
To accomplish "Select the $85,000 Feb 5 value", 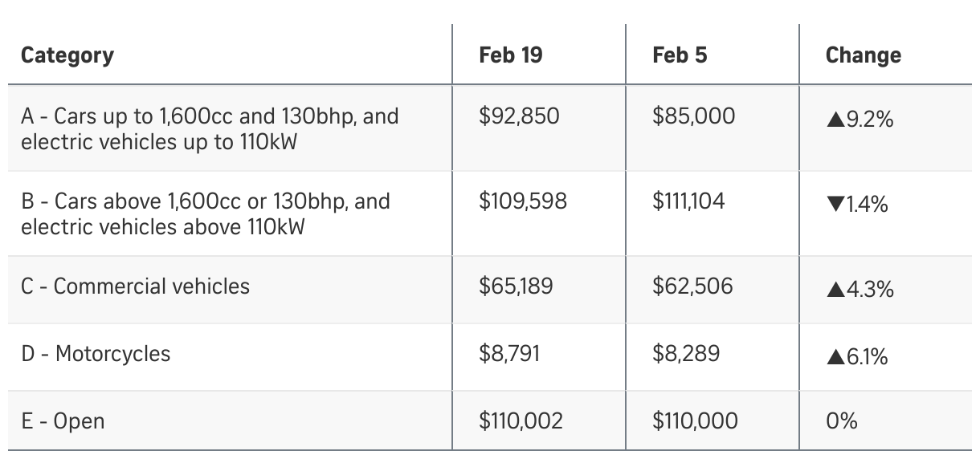I will tap(693, 116).
